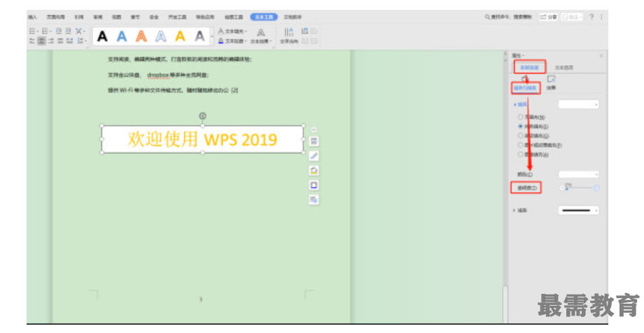Select the 图案填充(A) radio option
Image resolution: width=644 pixels, height=333 pixels.
[x=520, y=155]
